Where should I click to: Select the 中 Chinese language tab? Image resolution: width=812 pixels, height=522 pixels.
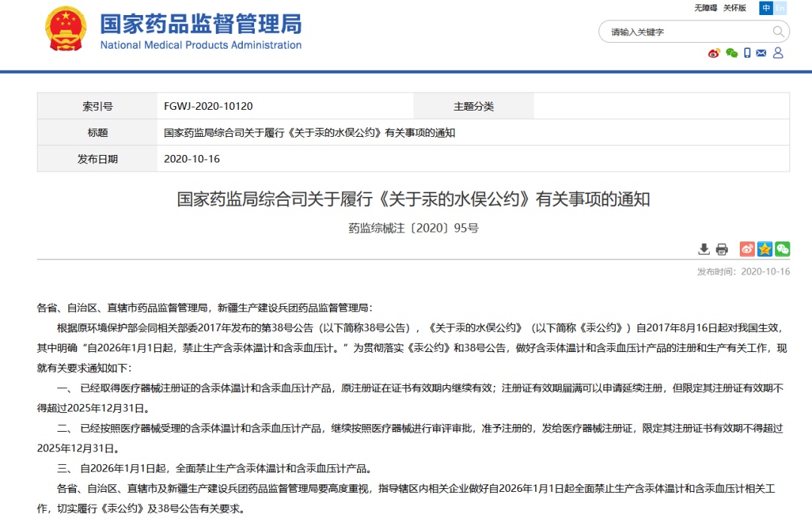(x=766, y=8)
